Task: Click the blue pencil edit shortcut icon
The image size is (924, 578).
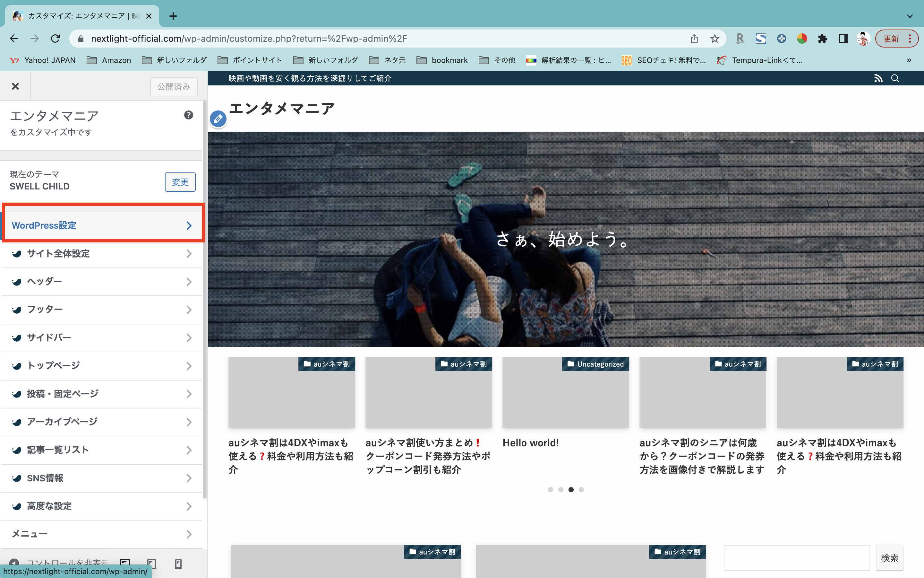Action: tap(218, 119)
